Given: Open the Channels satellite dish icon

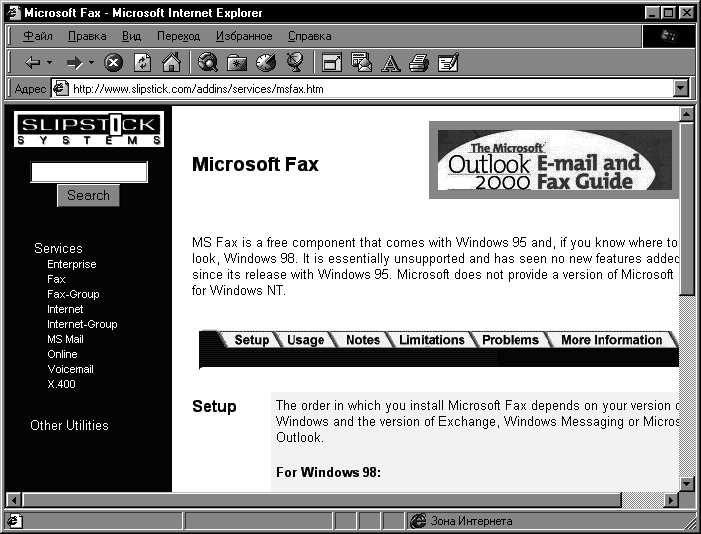Looking at the screenshot, I should pos(295,63).
